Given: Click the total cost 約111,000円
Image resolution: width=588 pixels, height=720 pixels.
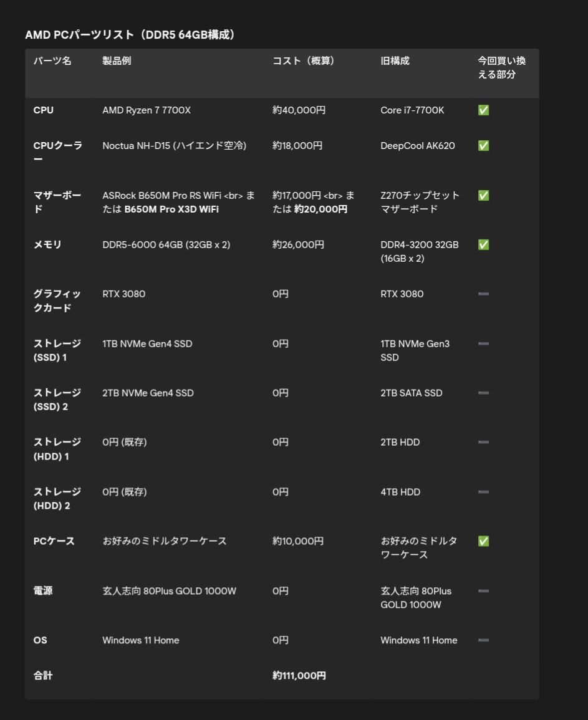Looking at the screenshot, I should (x=299, y=676).
